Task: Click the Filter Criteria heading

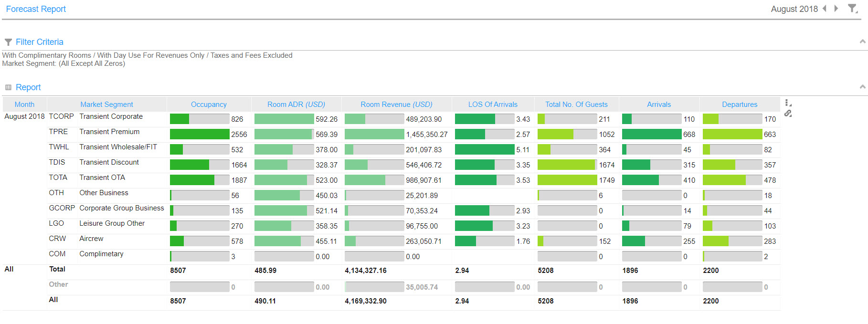Action: pyautogui.click(x=39, y=42)
